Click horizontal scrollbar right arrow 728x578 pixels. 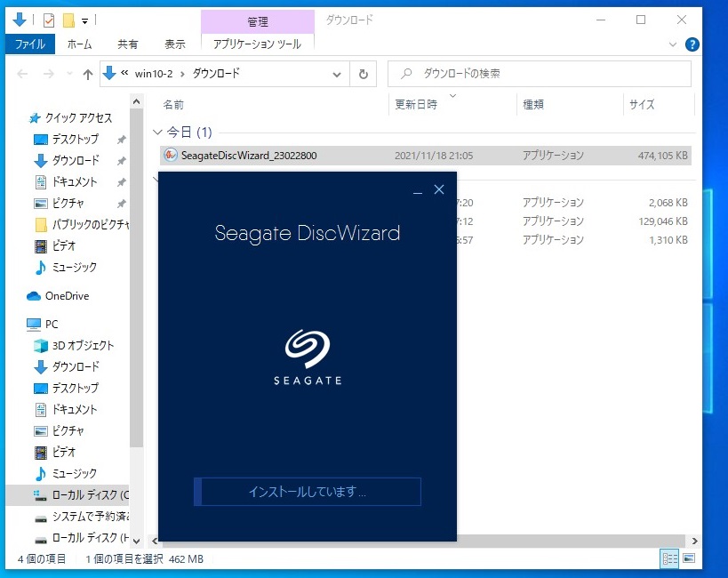coord(694,541)
